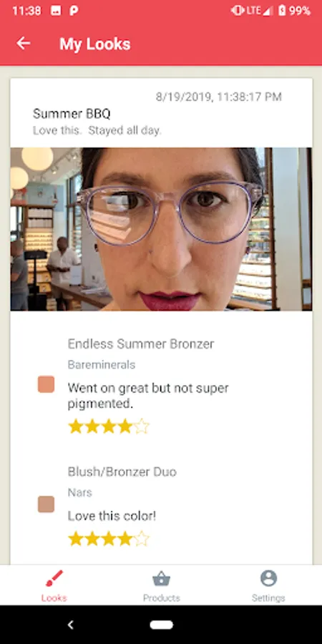Tap fifth empty star on Blush/Bronzer Duo
The height and width of the screenshot is (644, 322).
[141, 538]
